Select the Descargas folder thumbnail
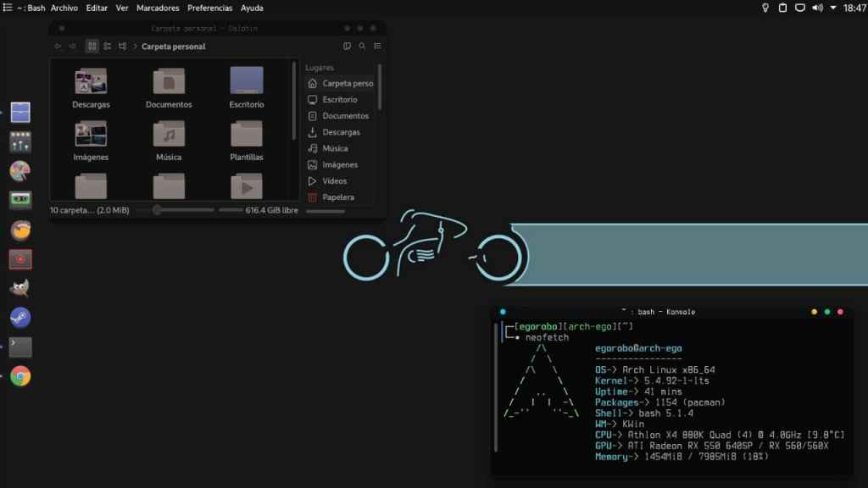 tap(91, 83)
